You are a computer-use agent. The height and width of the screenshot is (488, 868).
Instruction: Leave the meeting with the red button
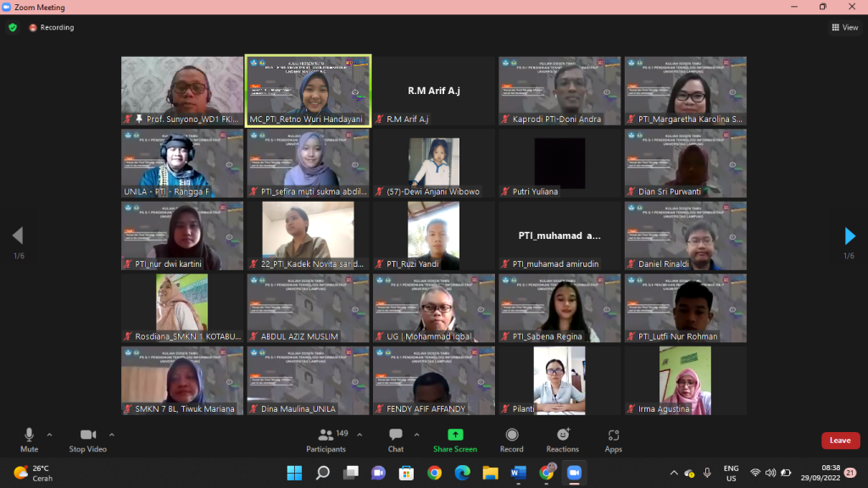[839, 441]
